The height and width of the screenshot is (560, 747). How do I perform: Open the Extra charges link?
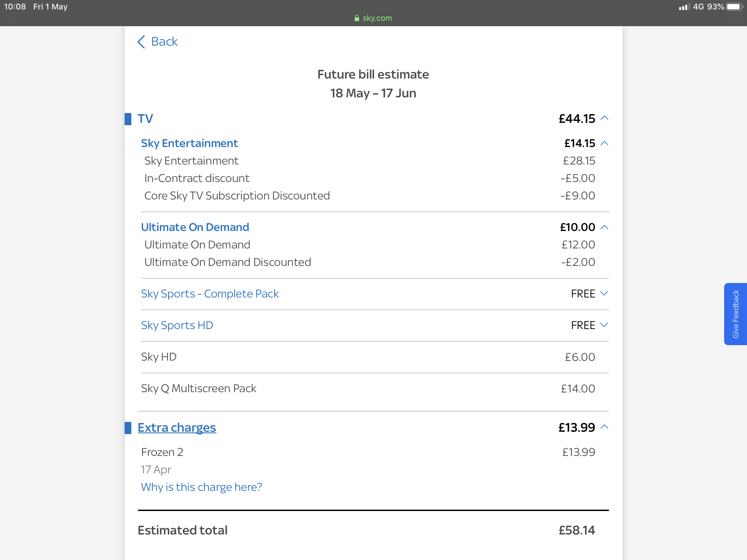[x=177, y=428]
